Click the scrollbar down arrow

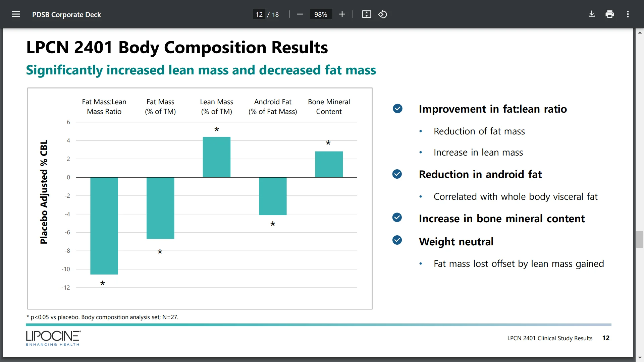point(640,358)
